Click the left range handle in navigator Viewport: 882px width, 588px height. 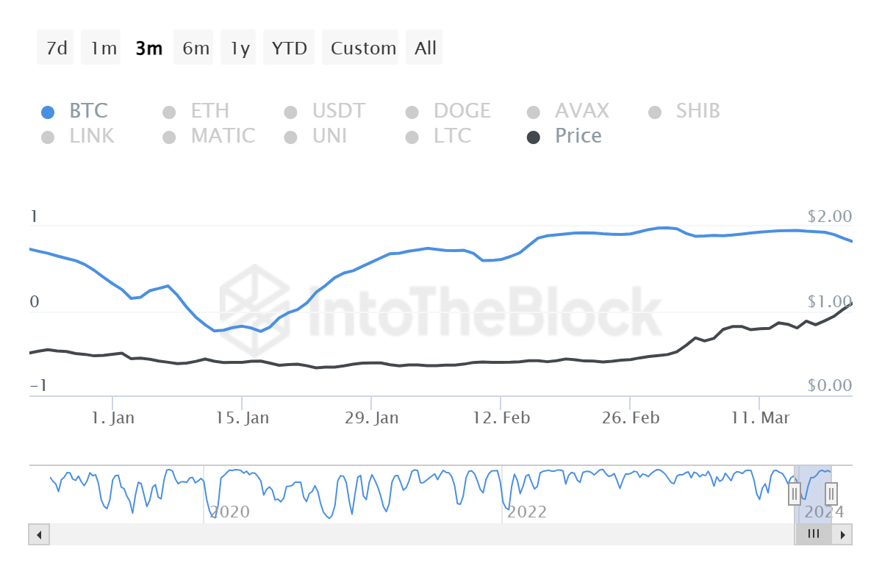click(x=795, y=493)
